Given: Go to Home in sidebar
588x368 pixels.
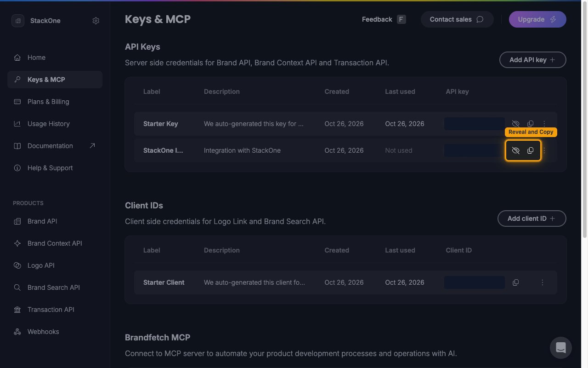Looking at the screenshot, I should (x=55, y=57).
